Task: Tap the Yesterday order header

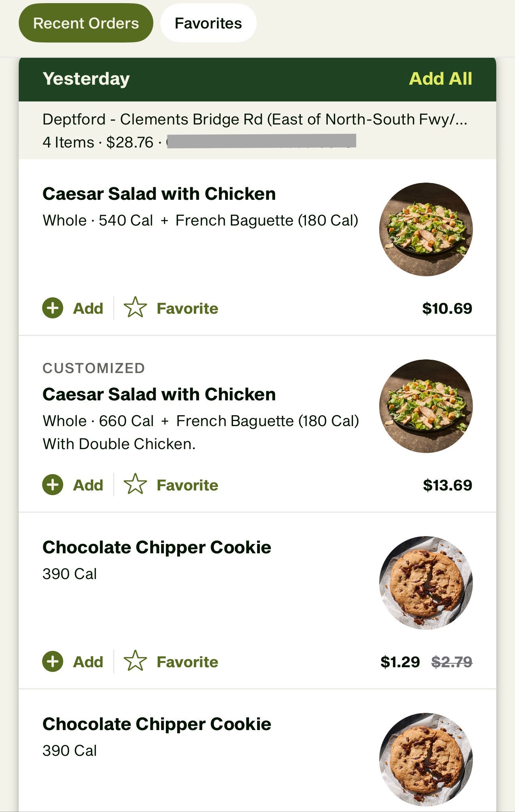Action: [86, 78]
